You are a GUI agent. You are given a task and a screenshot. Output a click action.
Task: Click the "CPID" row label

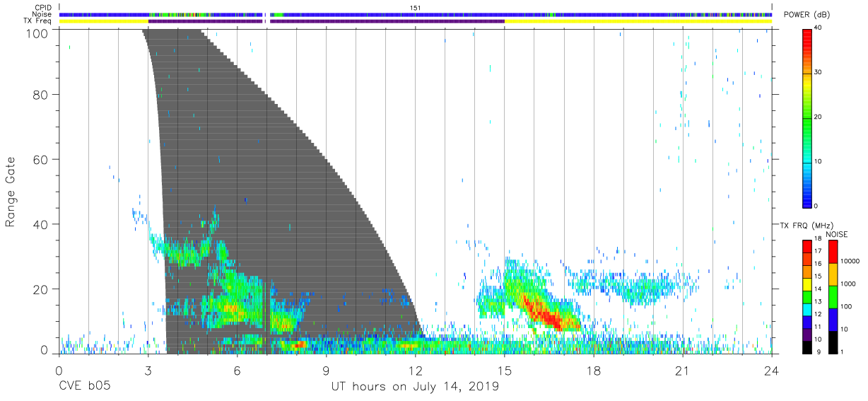point(44,7)
